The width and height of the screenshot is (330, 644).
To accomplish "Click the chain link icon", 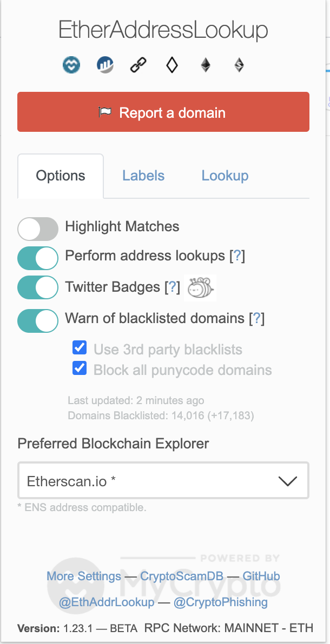I will (138, 65).
